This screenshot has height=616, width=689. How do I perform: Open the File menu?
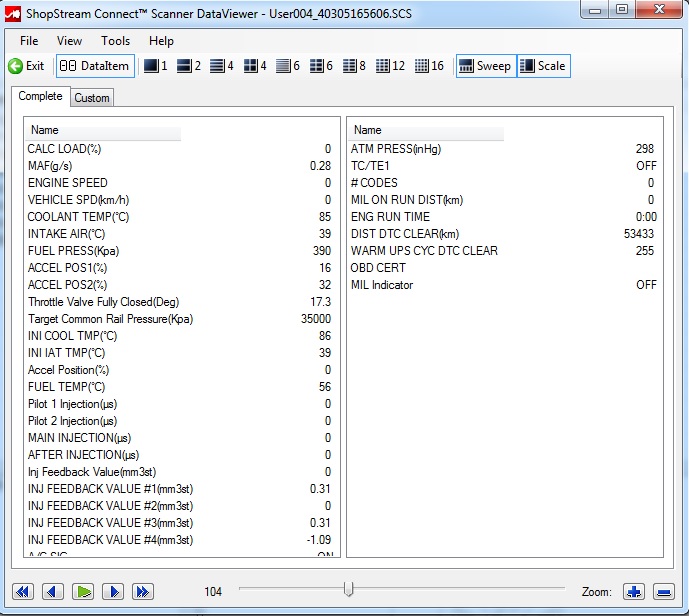coord(29,41)
